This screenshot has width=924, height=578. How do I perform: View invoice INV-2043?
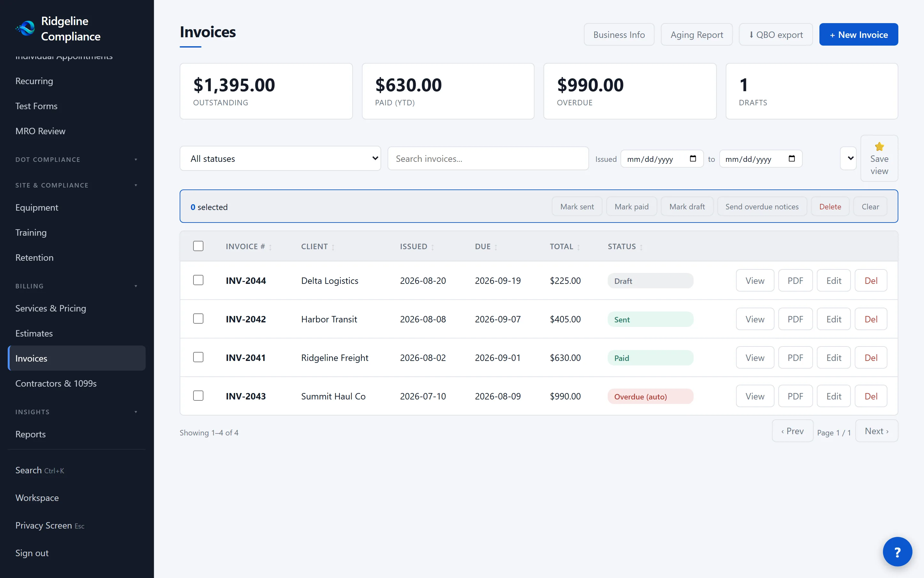coord(755,396)
